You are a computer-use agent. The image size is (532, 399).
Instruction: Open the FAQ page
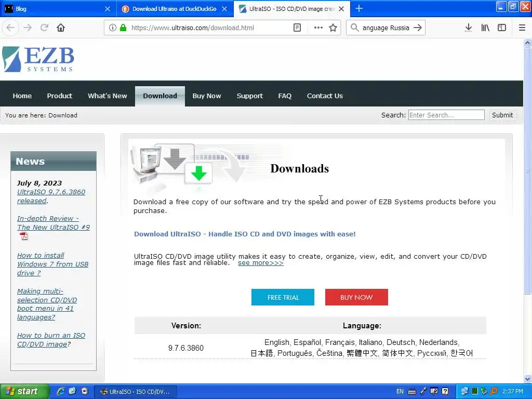pyautogui.click(x=285, y=96)
